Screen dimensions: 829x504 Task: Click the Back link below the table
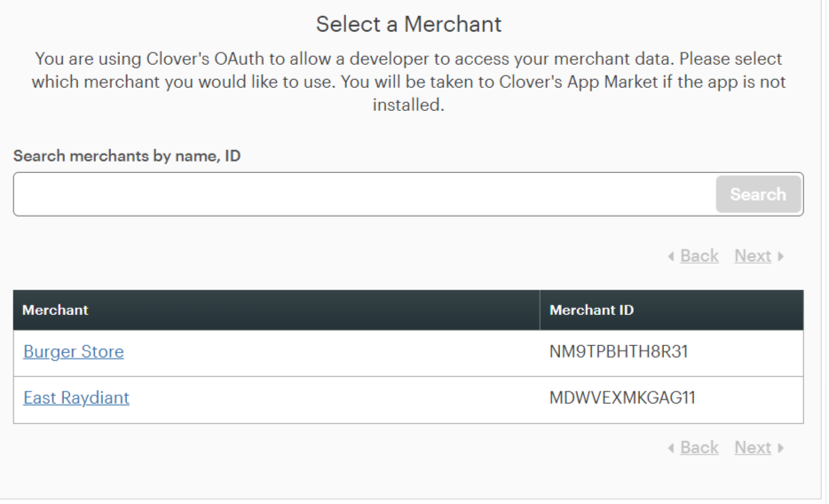(699, 448)
